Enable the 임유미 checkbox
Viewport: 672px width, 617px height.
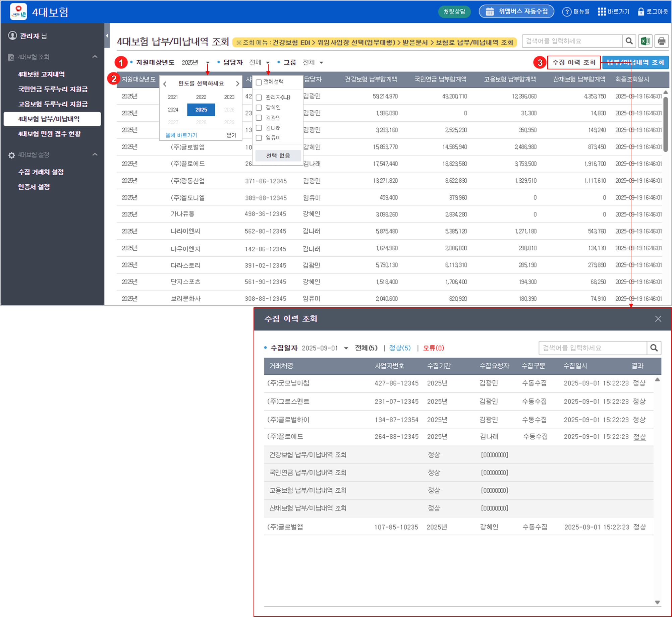click(x=259, y=138)
